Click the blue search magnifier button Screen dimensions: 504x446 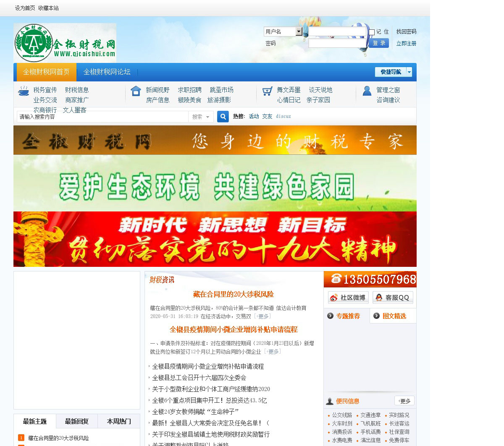point(223,117)
